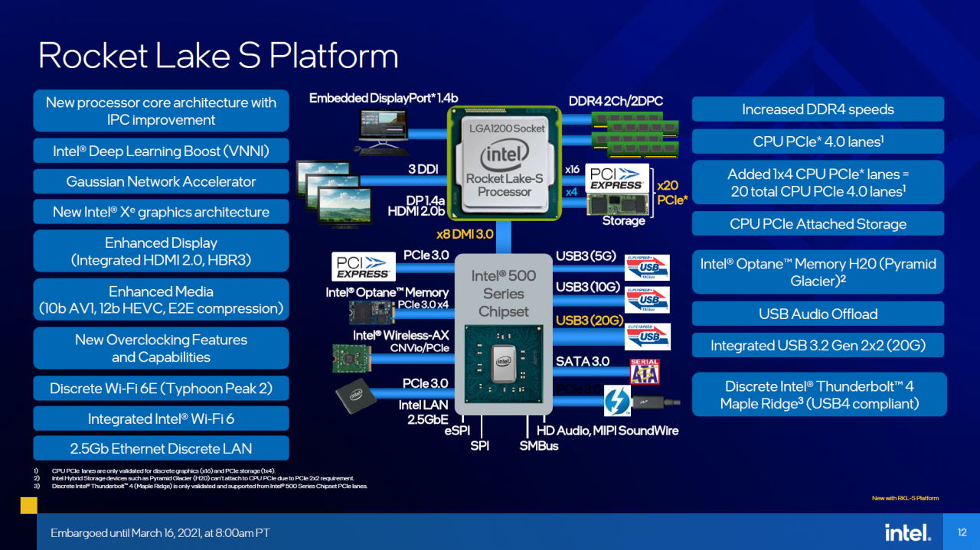Click the PCI Express logo beside the chipset
Image resolution: width=980 pixels, height=550 pixels.
(x=364, y=266)
